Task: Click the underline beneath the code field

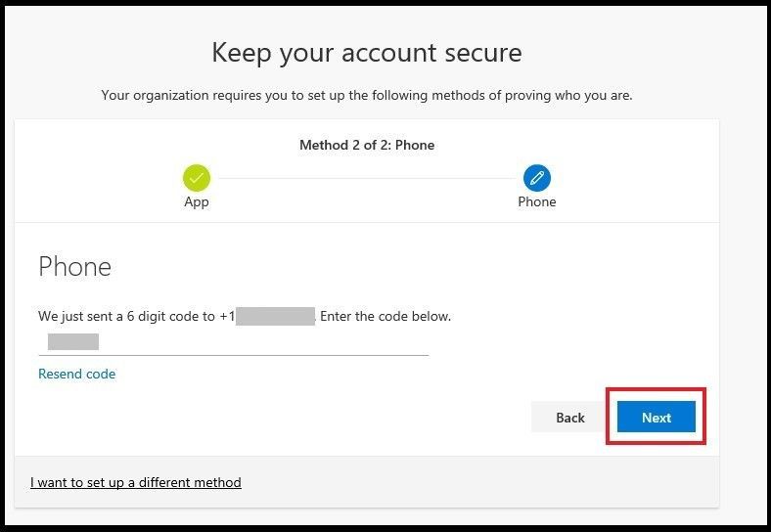Action: point(234,354)
